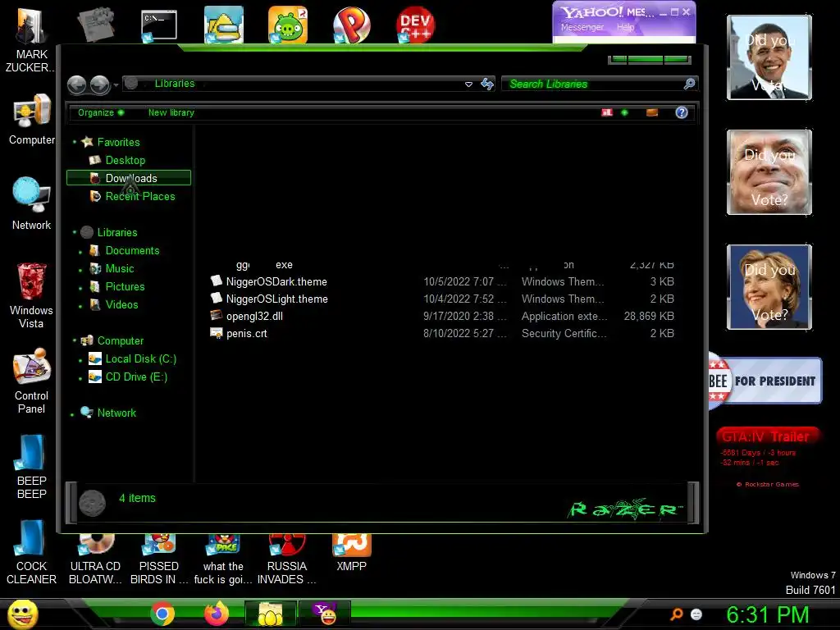The height and width of the screenshot is (630, 840).
Task: Open the Pictures library
Action: [x=125, y=286]
